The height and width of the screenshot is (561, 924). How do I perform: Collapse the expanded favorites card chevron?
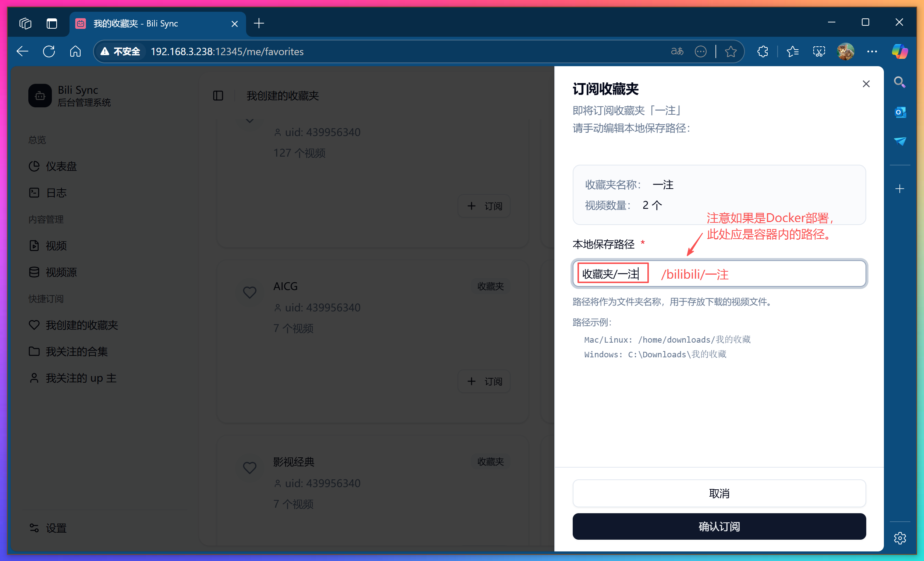250,121
